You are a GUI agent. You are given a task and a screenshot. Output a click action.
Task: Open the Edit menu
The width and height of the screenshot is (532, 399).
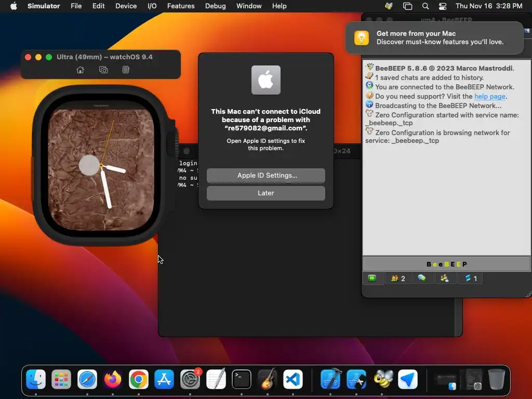[x=98, y=6]
